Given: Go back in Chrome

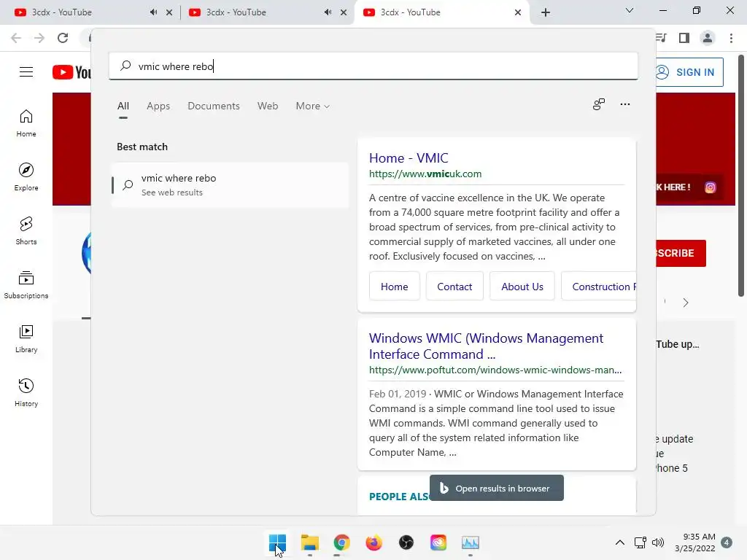Looking at the screenshot, I should [16, 38].
